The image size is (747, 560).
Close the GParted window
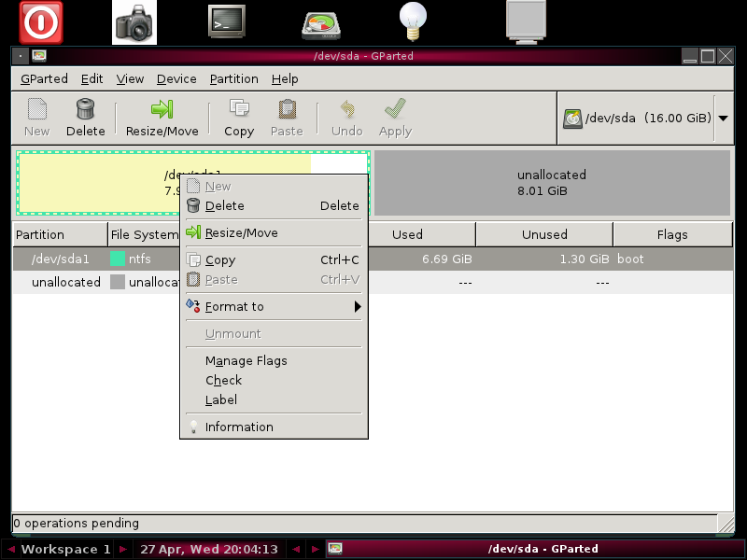pos(726,56)
